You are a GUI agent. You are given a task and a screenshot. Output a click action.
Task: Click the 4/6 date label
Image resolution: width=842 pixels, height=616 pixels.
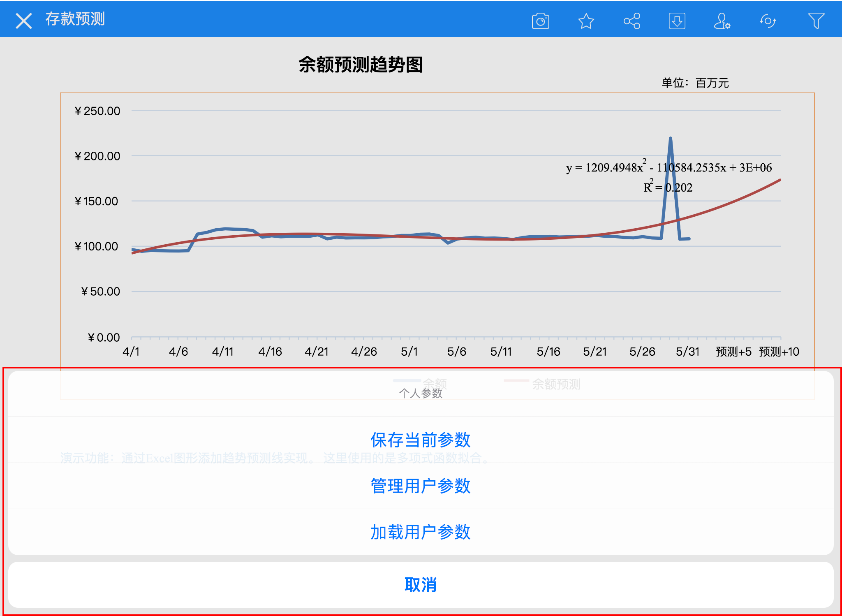click(178, 352)
